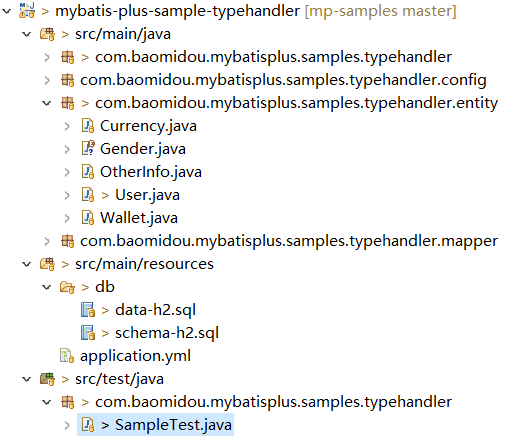This screenshot has width=516, height=438.
Task: Click the Currency.java file icon
Action: pos(88,126)
